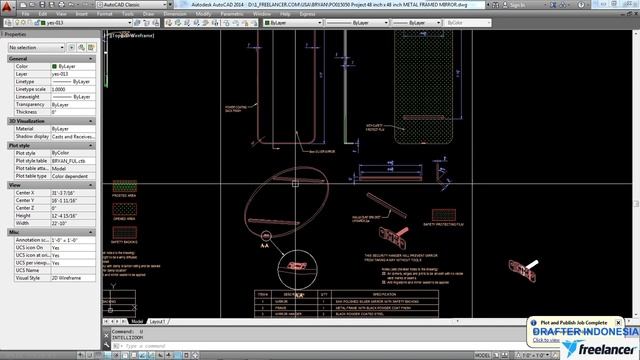Click the Layer States Manager icon
640x360 pixels.
pos(156,23)
